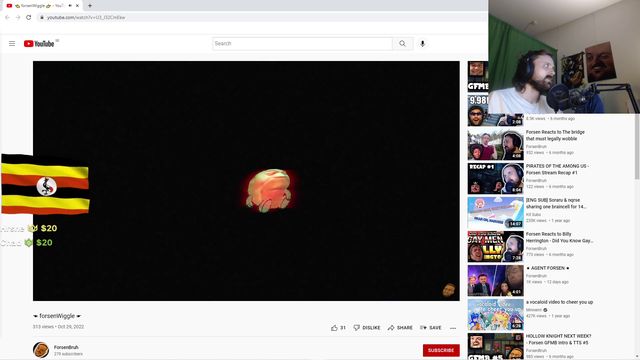The image size is (640, 360).
Task: Open ForsenBruh channel avatar
Action: [x=41, y=350]
